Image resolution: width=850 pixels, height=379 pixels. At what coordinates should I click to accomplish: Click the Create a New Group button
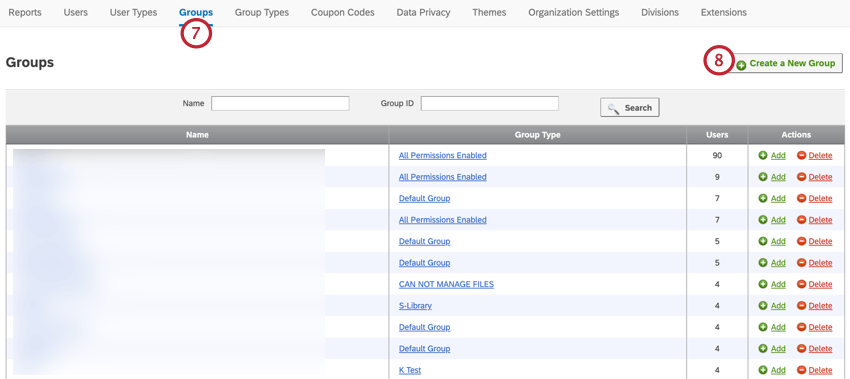[785, 63]
